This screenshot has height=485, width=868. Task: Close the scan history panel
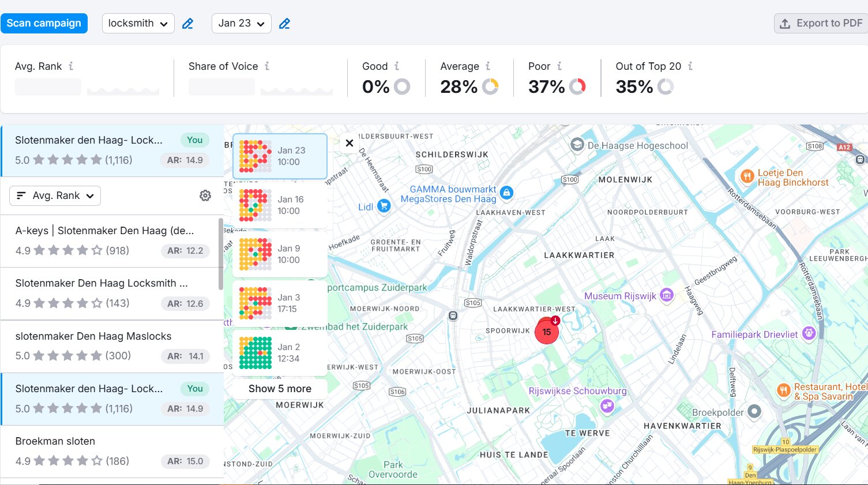click(x=350, y=143)
